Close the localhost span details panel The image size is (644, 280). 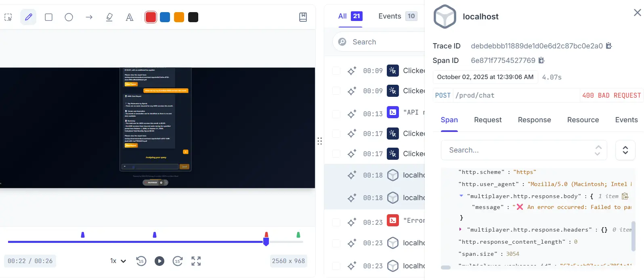pyautogui.click(x=638, y=13)
